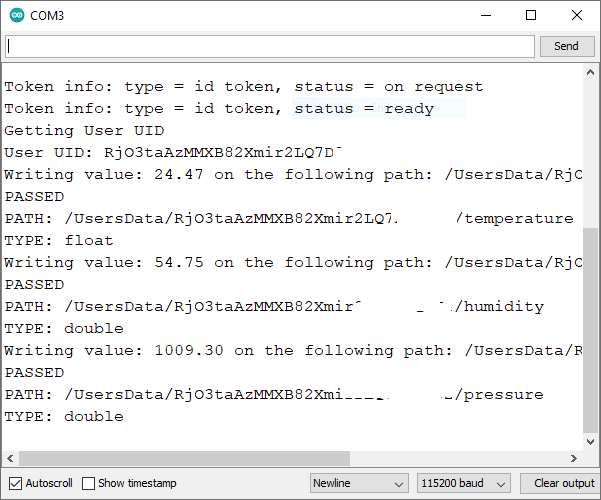Click the horizontal scrollbar left arrow
Image resolution: width=601 pixels, height=500 pixels.
point(10,459)
